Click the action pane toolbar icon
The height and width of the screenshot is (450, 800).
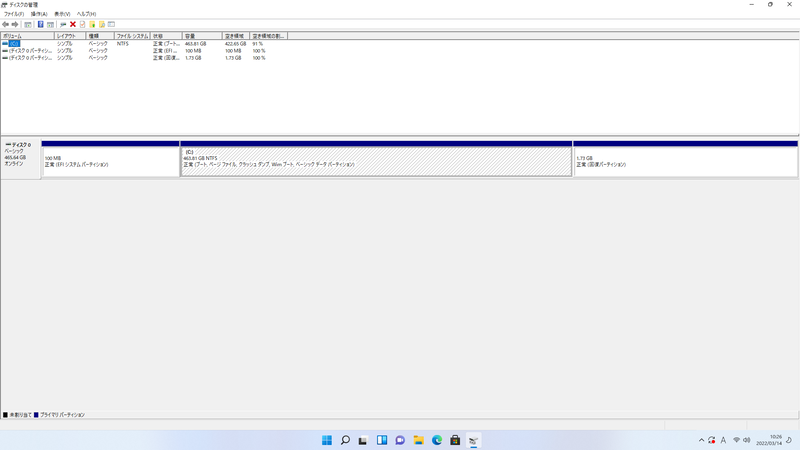[x=50, y=24]
